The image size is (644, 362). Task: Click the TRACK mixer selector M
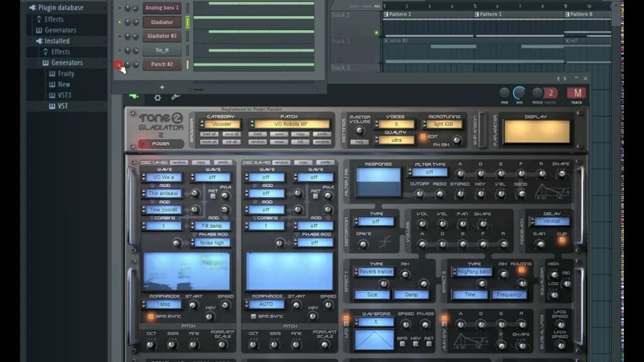point(577,93)
